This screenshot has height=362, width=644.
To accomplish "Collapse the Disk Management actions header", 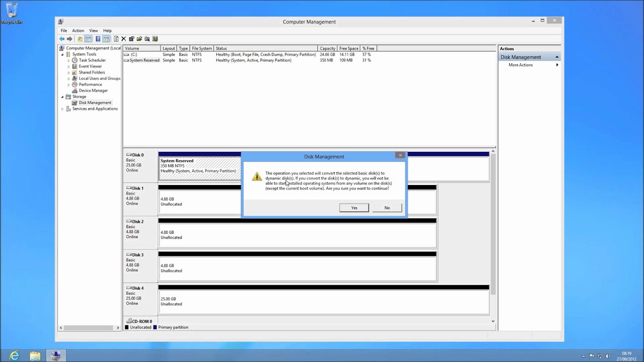I will tap(557, 57).
